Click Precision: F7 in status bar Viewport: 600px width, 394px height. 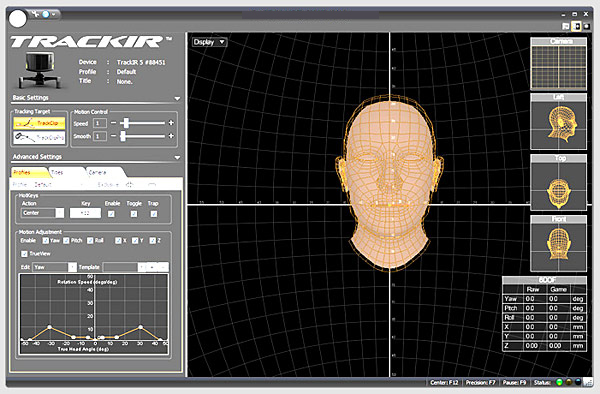point(481,383)
